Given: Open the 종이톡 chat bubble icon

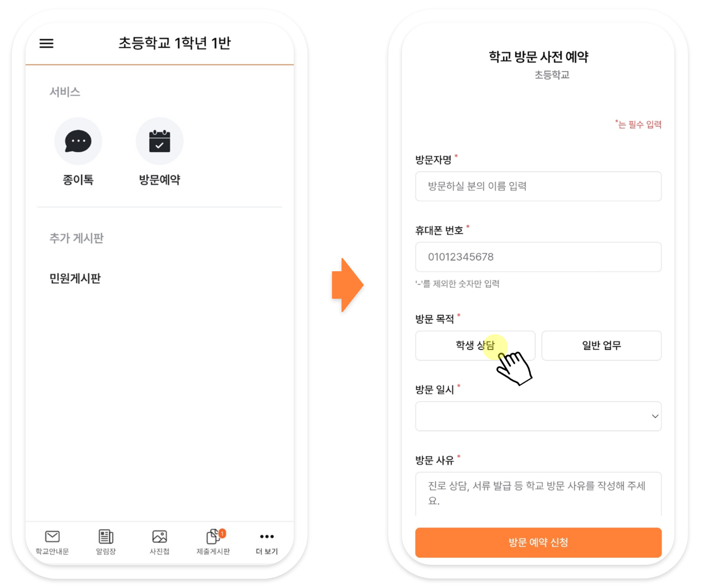Looking at the screenshot, I should pos(78,141).
